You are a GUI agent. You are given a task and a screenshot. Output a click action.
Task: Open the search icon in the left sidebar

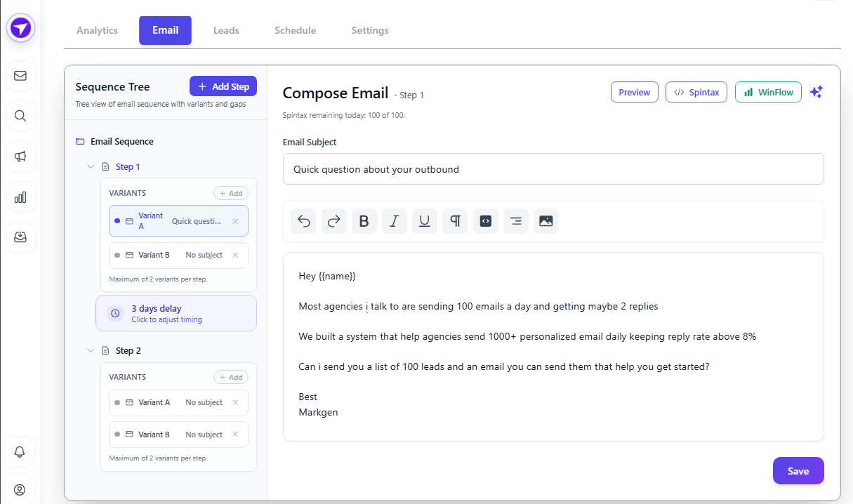click(x=20, y=117)
